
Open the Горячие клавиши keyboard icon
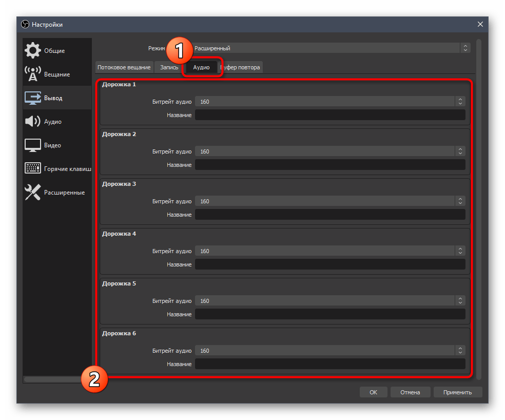point(33,168)
